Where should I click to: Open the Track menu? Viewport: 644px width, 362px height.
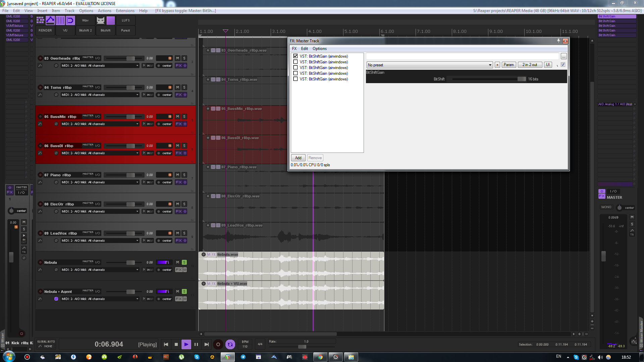pyautogui.click(x=69, y=11)
